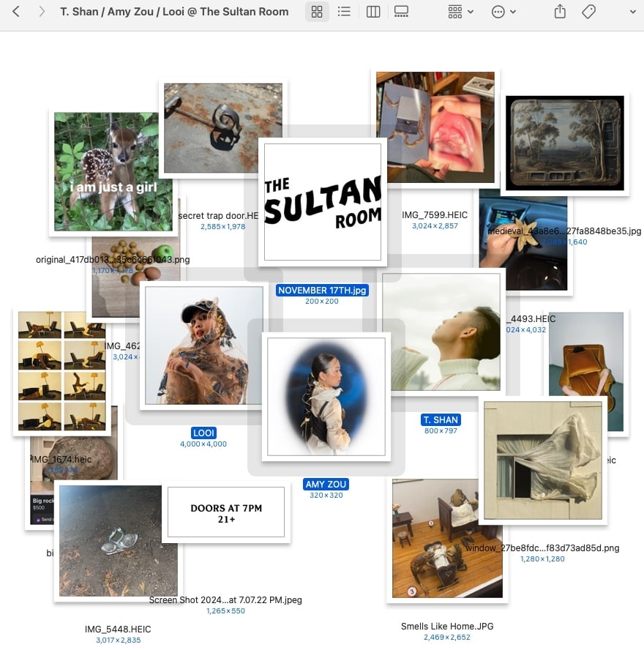This screenshot has width=644, height=650.
Task: Select the DOORS AT 7PM 21+ image
Action: pyautogui.click(x=226, y=512)
